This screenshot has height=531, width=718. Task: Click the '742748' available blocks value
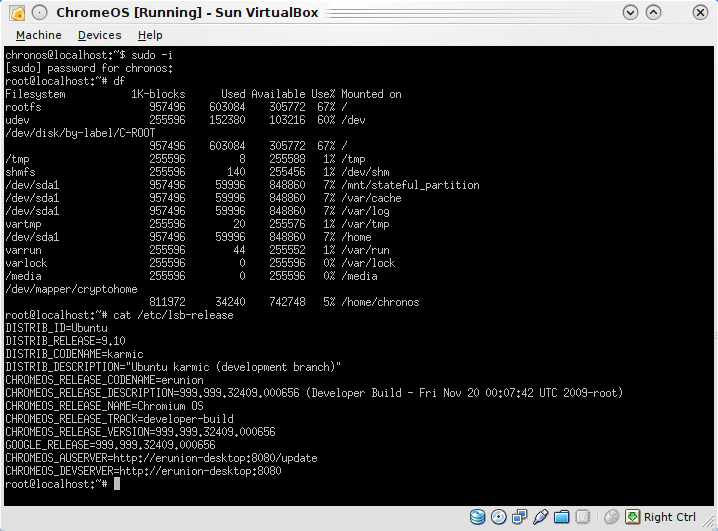pyautogui.click(x=287, y=302)
